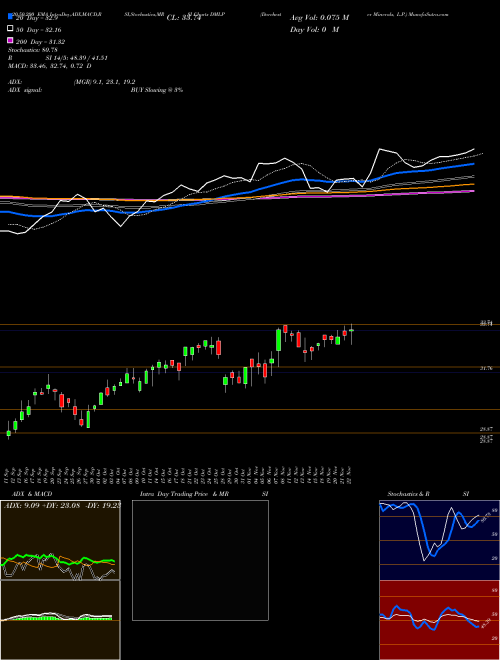Open the empty intraday trading price panel
This screenshot has height=660, width=500.
pyautogui.click(x=200, y=560)
